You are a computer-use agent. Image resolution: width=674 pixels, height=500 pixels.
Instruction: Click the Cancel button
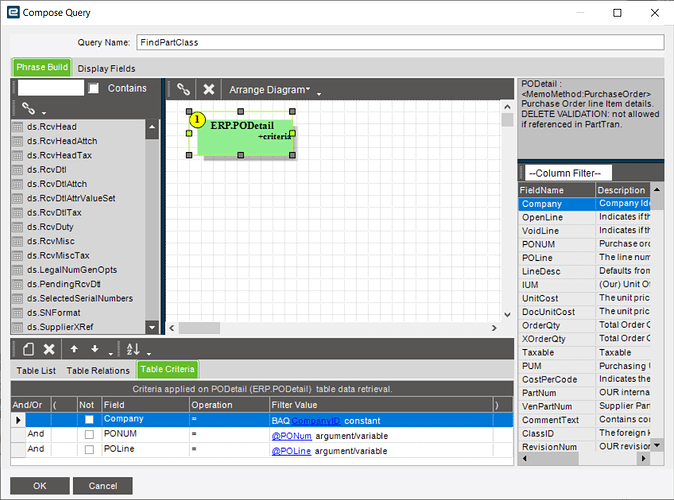click(x=103, y=486)
